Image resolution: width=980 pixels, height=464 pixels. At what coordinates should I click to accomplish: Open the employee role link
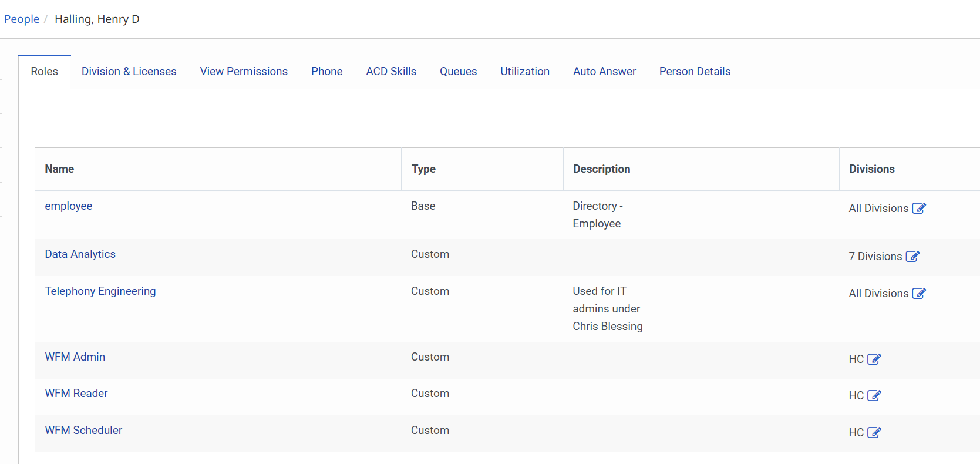click(69, 206)
